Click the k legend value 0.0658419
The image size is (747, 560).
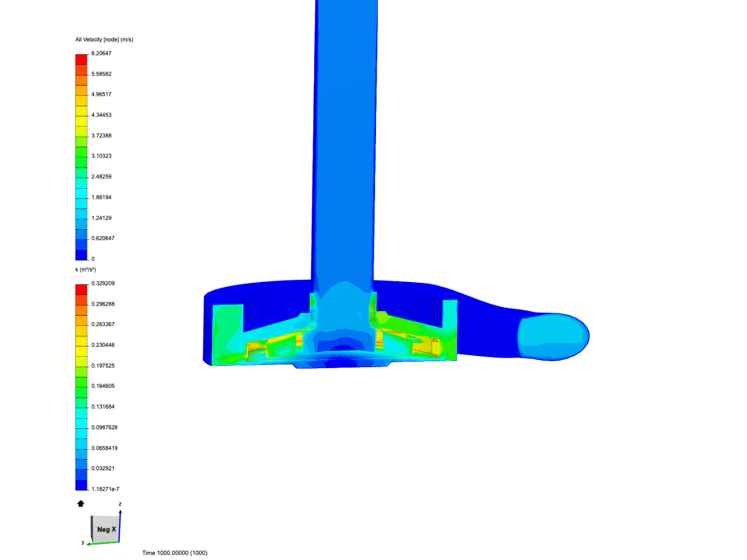click(x=104, y=449)
